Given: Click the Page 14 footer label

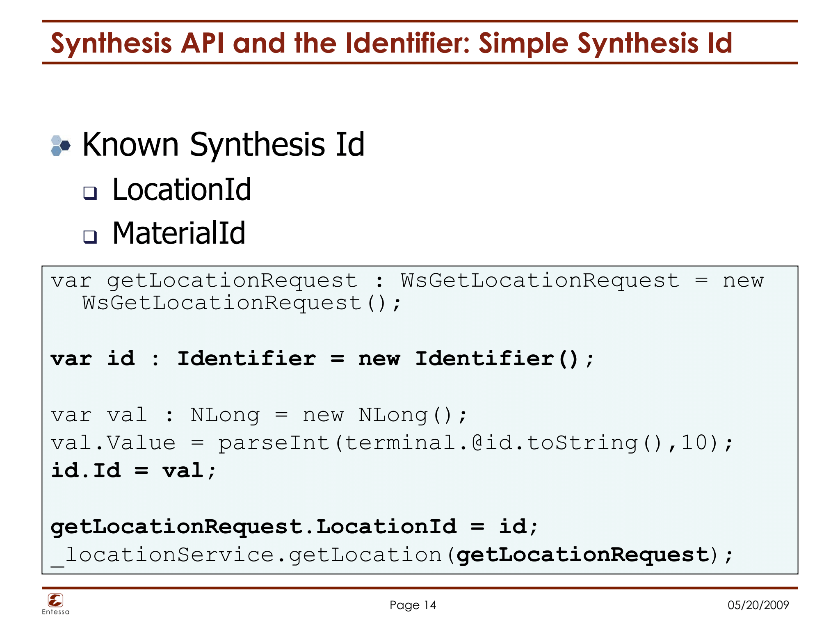Looking at the screenshot, I should (x=413, y=605).
